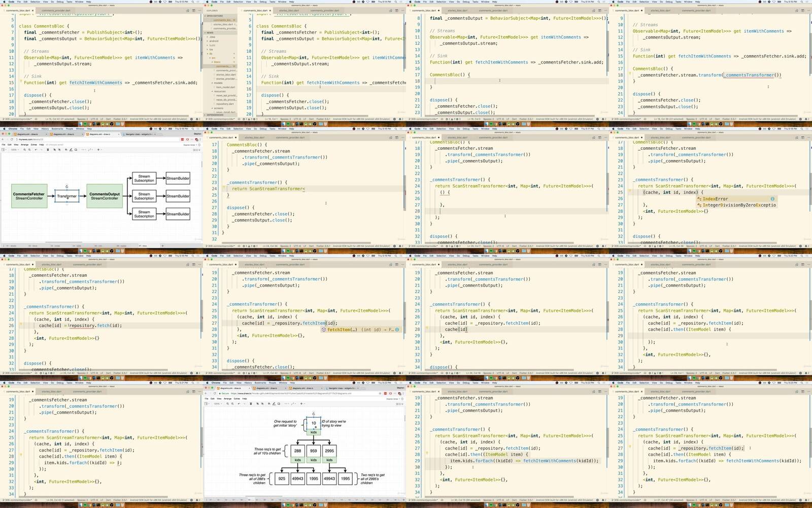
Task: Open waypoints dropdown in CommentsFetcher diagram toolbar
Action: tap(91, 149)
